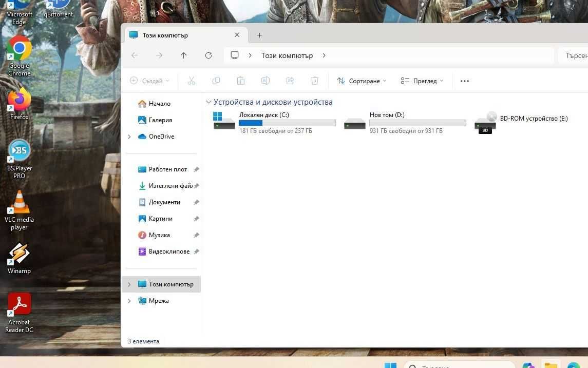The image size is (588, 368).
Task: Open VLC media player desktop shortcut
Action: coord(19,210)
